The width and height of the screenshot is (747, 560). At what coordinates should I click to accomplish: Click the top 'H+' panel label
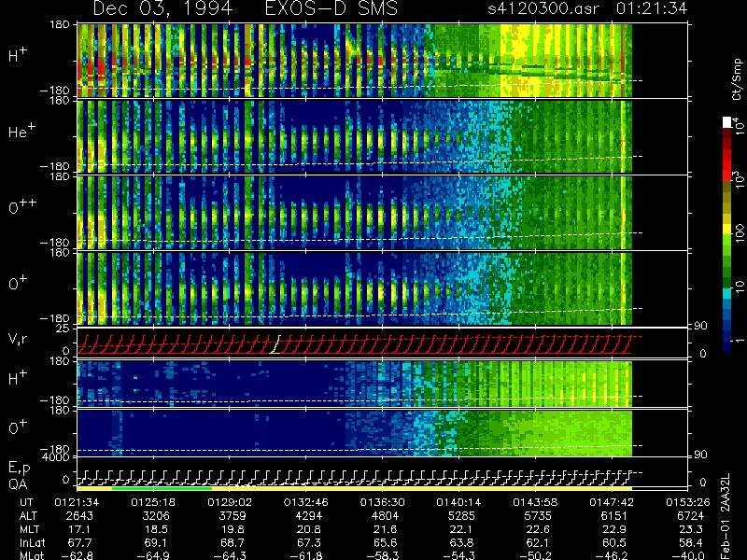click(x=18, y=55)
